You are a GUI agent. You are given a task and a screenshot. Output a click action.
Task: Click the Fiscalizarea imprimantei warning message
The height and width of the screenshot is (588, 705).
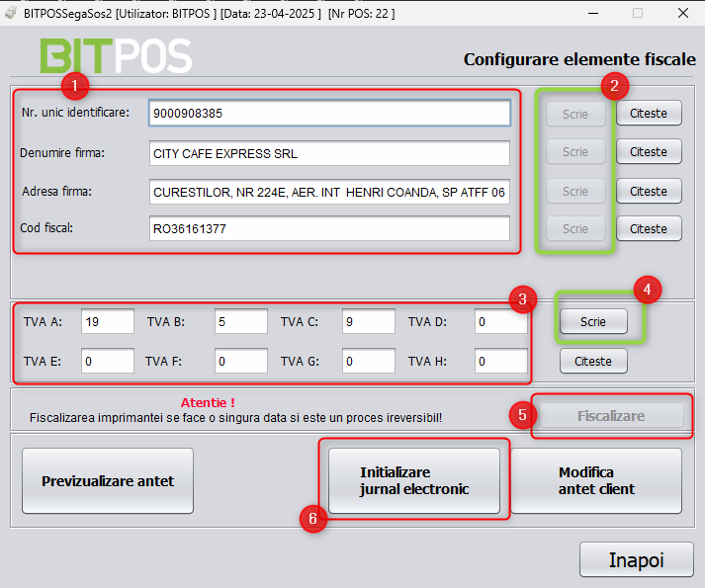(x=235, y=418)
